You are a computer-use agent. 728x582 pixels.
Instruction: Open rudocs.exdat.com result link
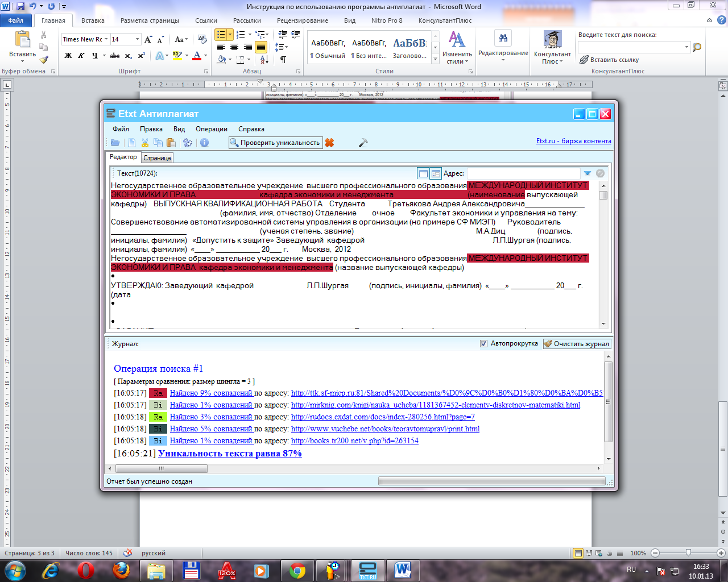pos(383,417)
